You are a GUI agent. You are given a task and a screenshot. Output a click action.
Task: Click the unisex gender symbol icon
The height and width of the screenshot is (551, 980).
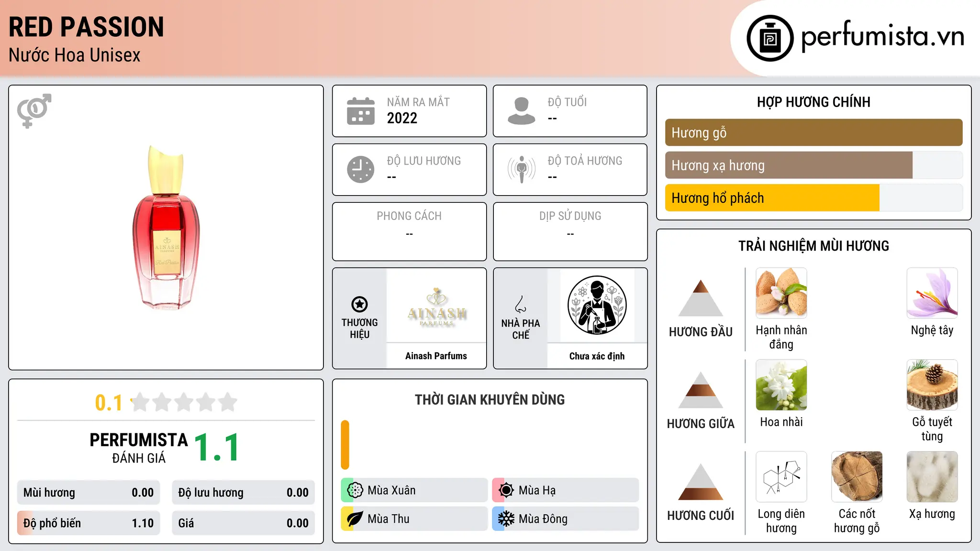(34, 110)
